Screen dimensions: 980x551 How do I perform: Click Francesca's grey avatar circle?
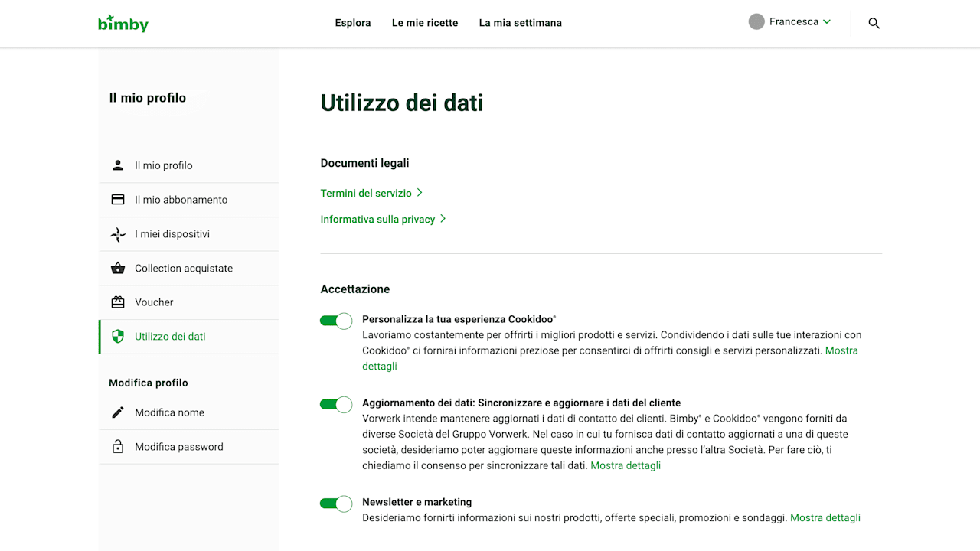pos(756,21)
